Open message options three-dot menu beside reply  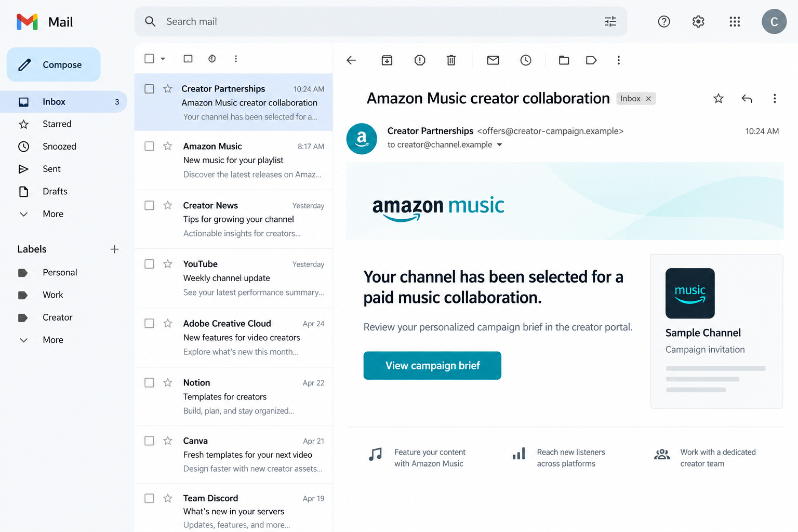click(775, 99)
